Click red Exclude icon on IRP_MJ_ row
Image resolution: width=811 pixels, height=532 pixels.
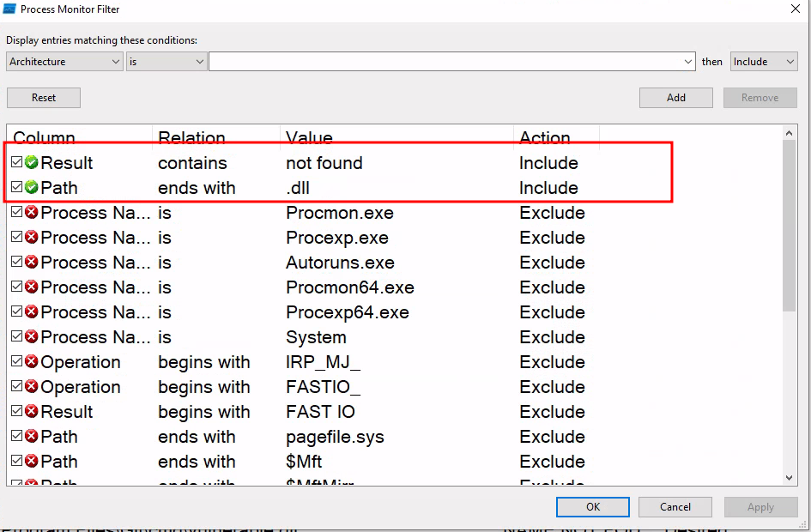click(x=32, y=361)
